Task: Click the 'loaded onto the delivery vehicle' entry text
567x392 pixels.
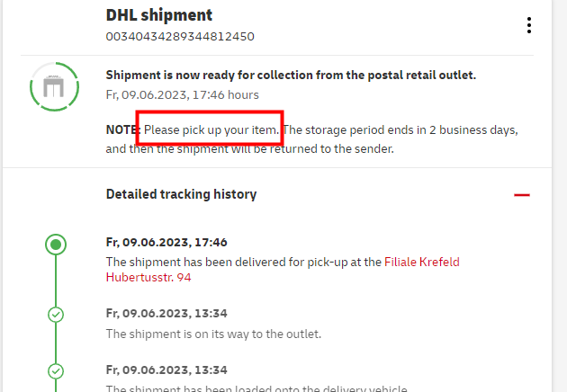Action: pyautogui.click(x=256, y=388)
